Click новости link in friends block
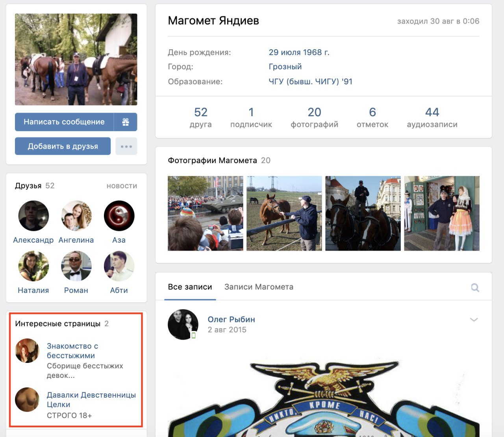504x437 pixels. click(122, 186)
